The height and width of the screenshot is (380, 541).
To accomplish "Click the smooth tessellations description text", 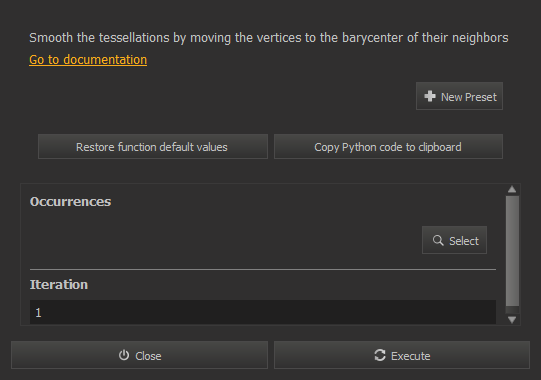I will pos(268,38).
